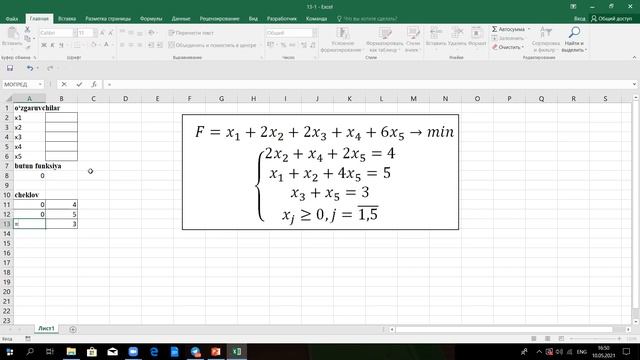Cancel the formula entry with X icon
The width and height of the screenshot is (640, 360).
tap(64, 84)
